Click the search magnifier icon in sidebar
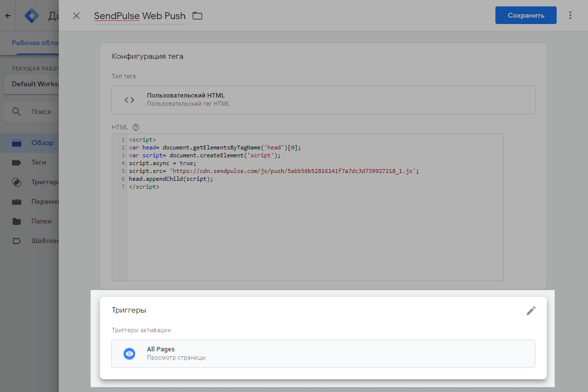 pyautogui.click(x=17, y=112)
